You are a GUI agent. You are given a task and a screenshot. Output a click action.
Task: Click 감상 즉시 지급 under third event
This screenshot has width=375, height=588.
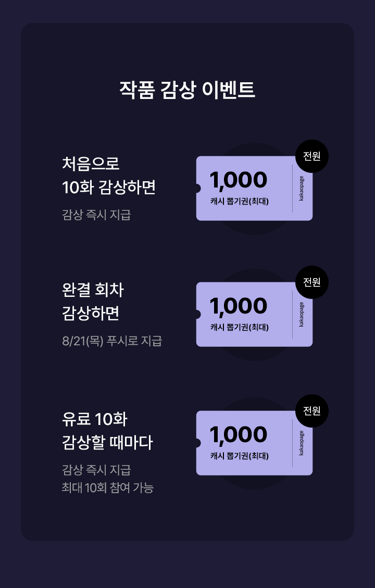tap(96, 470)
